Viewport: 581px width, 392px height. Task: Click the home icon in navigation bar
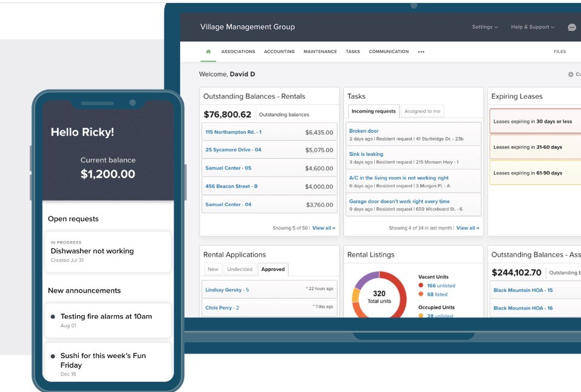click(x=207, y=51)
